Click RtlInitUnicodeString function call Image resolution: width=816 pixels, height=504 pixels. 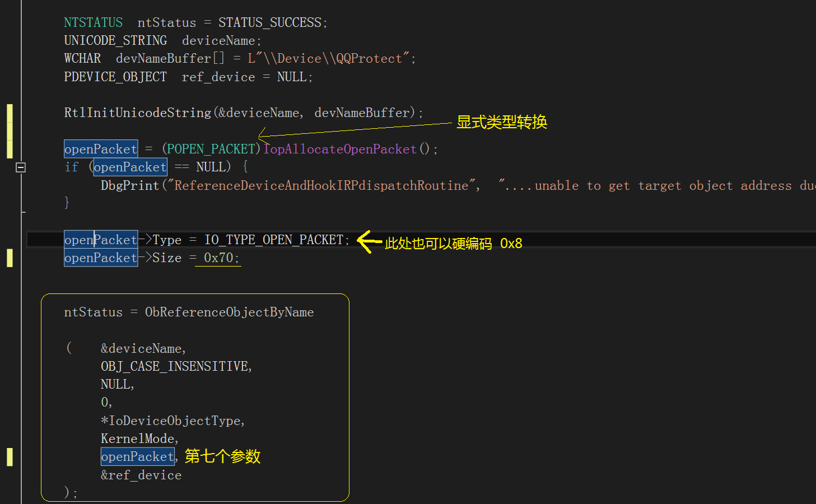[x=138, y=113]
